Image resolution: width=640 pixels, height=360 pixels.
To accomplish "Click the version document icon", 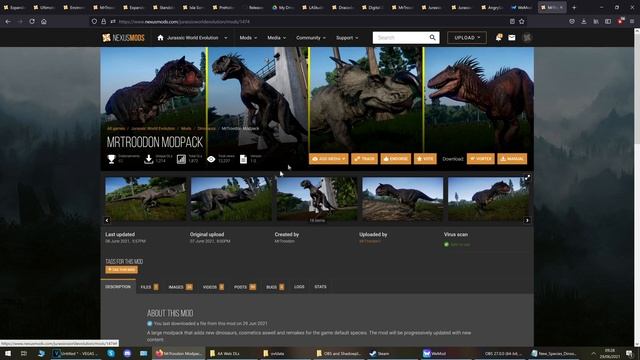I will coord(243,159).
